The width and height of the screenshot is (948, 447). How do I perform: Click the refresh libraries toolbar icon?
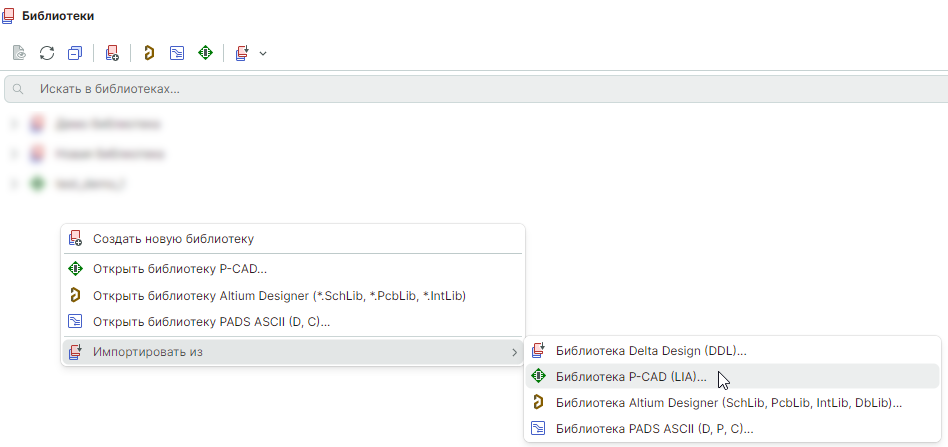point(47,52)
